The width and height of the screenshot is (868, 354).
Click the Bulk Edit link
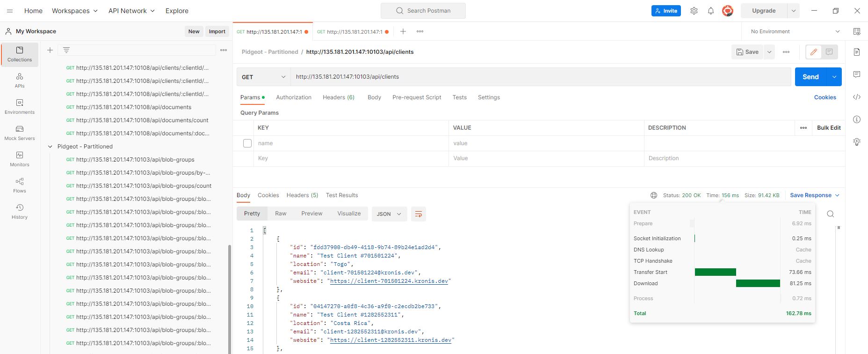(x=829, y=128)
